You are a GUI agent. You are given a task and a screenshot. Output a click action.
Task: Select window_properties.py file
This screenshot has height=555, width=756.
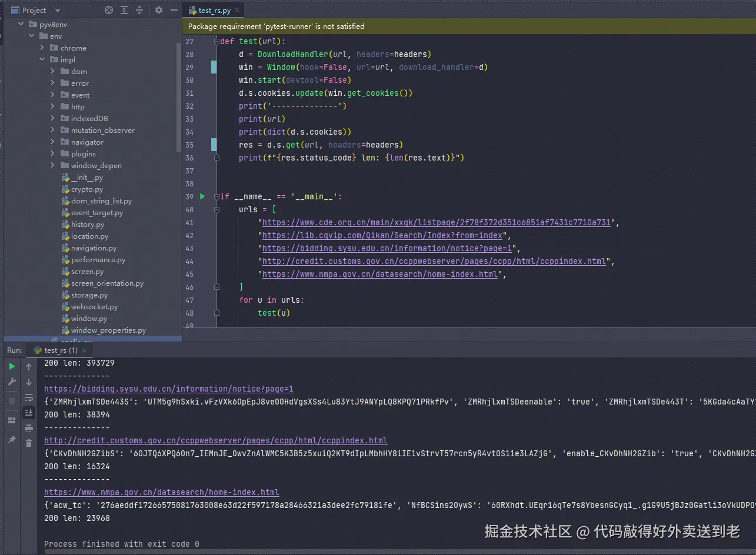point(108,330)
